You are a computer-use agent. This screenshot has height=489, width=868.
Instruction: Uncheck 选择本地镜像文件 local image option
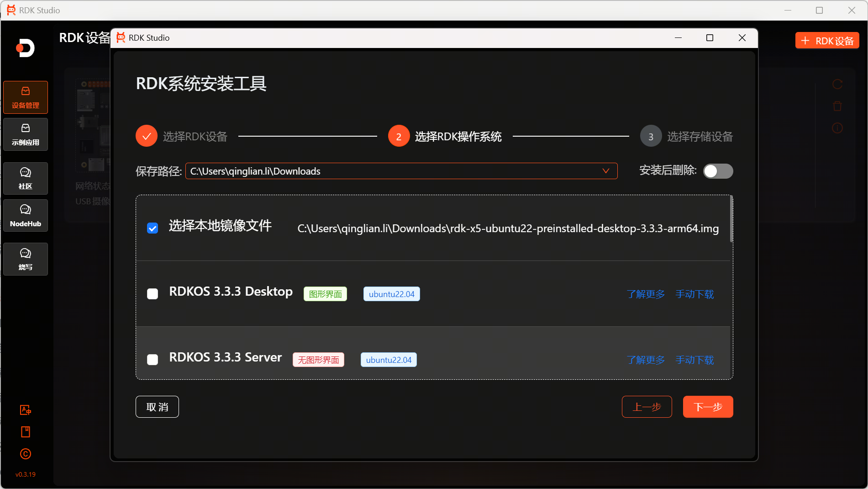click(x=153, y=228)
